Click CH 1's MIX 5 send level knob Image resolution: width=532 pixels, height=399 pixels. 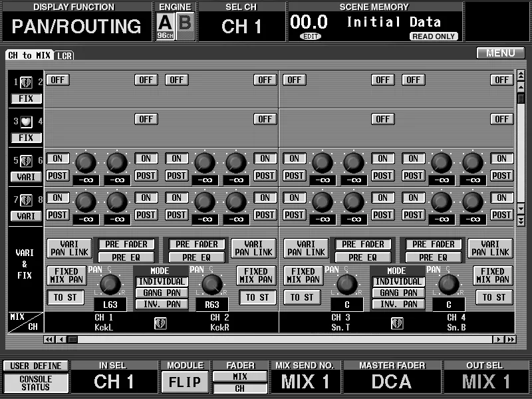86,162
